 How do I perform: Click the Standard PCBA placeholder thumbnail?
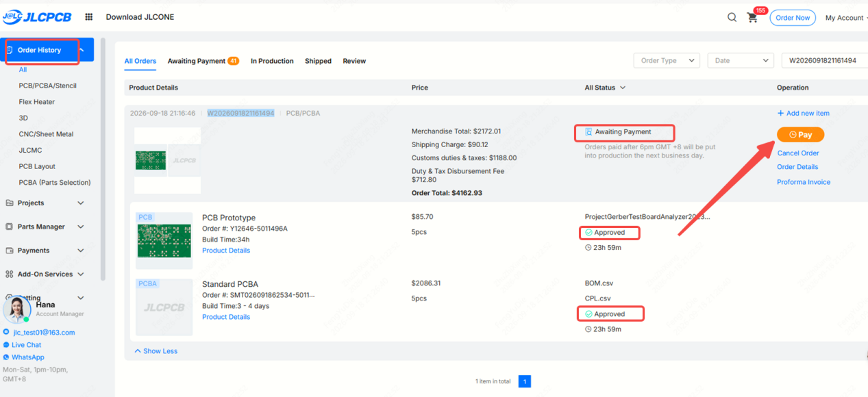click(x=164, y=307)
